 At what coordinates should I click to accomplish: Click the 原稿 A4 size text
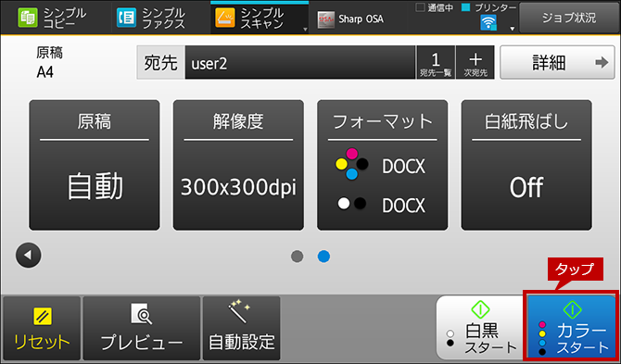(x=49, y=63)
